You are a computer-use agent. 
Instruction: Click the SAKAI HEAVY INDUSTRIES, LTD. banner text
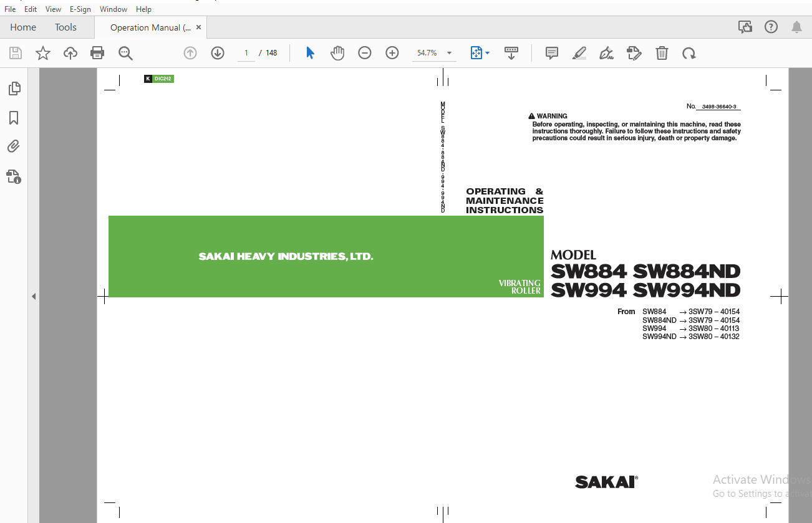pyautogui.click(x=286, y=256)
